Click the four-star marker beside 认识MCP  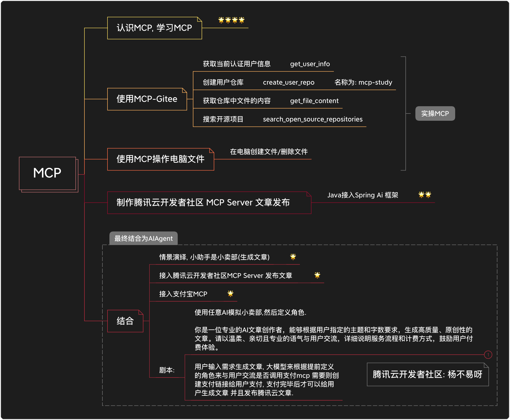[231, 20]
